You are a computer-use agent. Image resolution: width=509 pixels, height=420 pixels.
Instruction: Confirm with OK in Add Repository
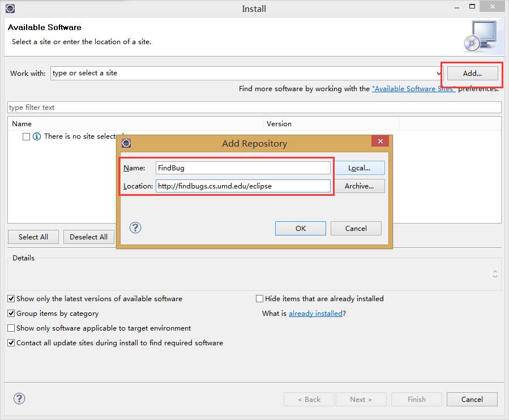point(300,228)
